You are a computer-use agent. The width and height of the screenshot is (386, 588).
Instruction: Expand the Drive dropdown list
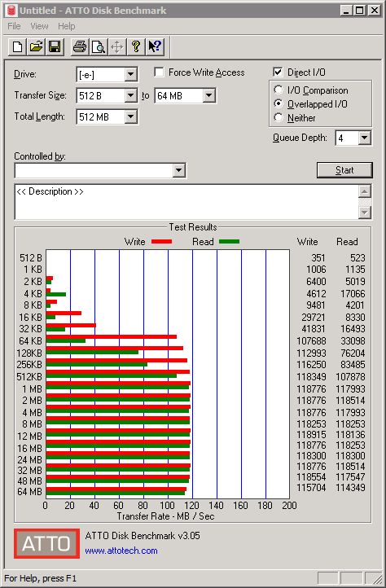tap(130, 74)
